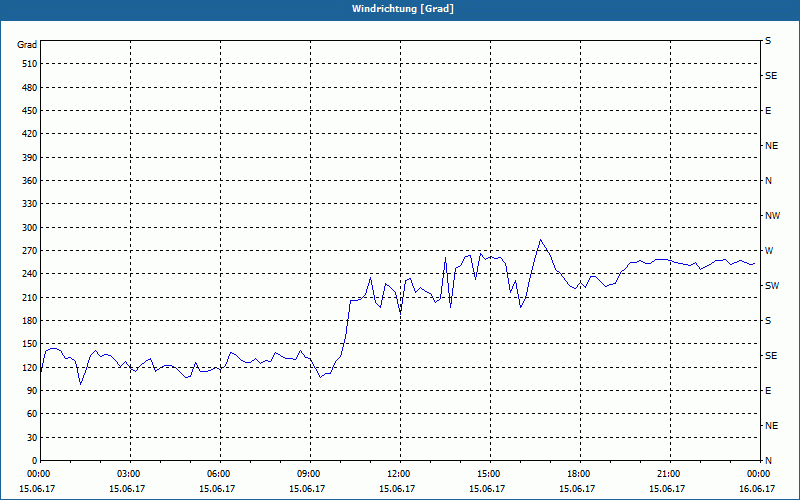Select the N compass label level with 0

768,461
